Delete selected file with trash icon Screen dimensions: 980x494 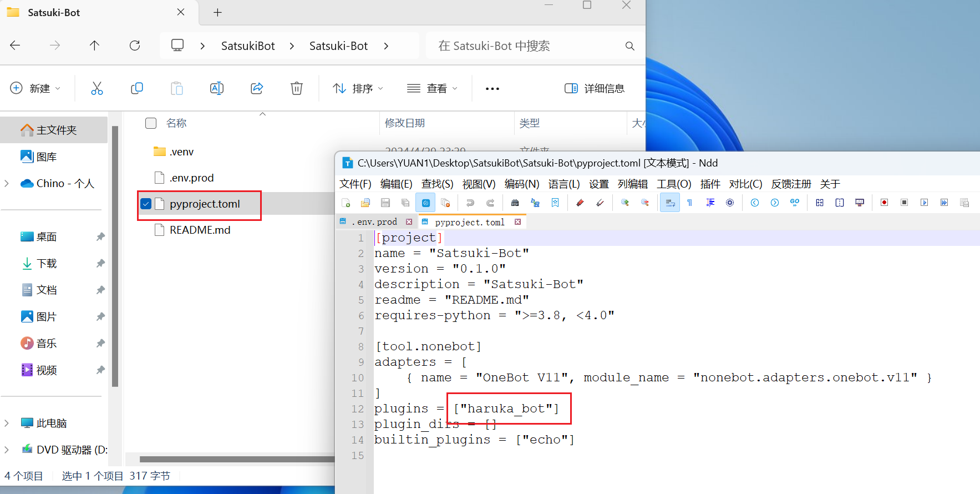click(x=297, y=88)
